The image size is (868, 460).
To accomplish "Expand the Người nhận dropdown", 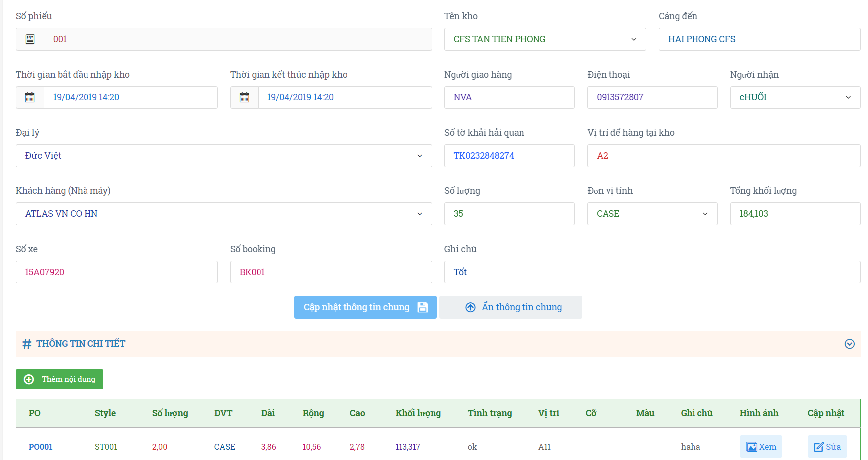I will pyautogui.click(x=794, y=97).
